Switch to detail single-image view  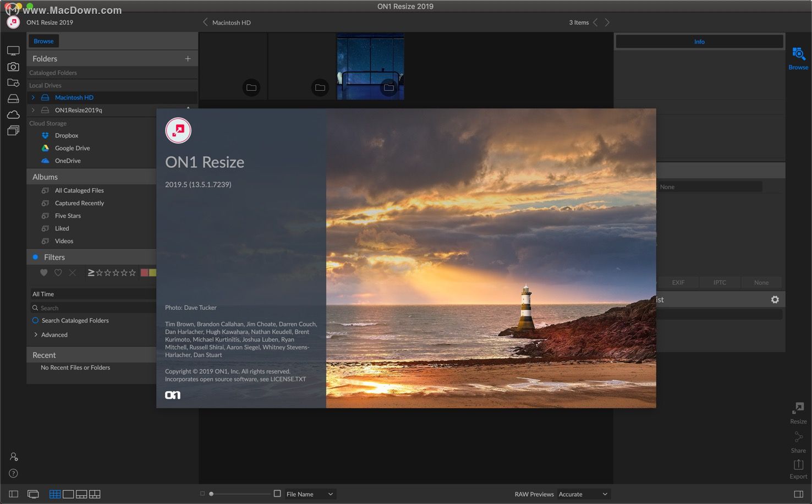(x=68, y=494)
